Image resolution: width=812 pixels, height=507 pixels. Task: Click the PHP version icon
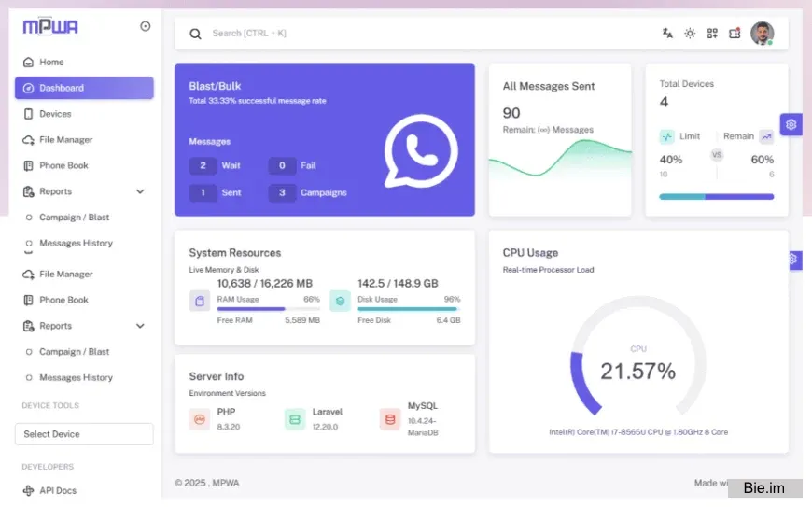[200, 419]
